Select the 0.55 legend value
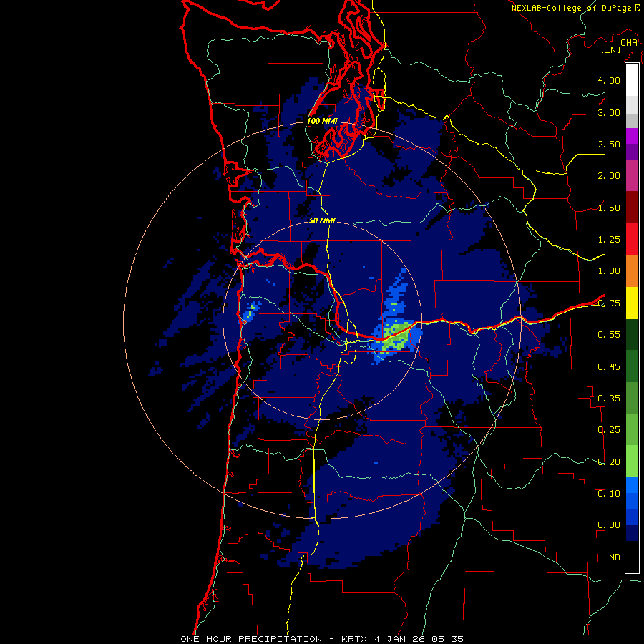The width and height of the screenshot is (644, 644). (x=609, y=335)
